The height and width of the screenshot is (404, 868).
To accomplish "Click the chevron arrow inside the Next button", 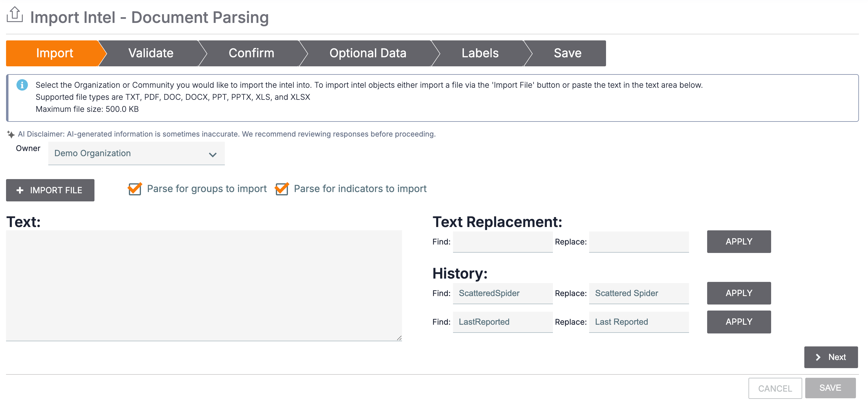I will [818, 357].
